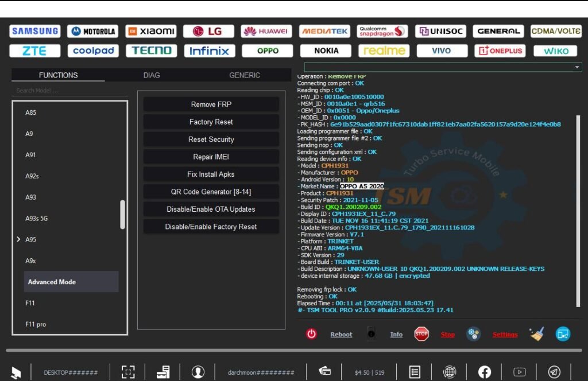Image resolution: width=588 pixels, height=381 pixels.
Task: Click the gears settings icon
Action: tap(473, 334)
